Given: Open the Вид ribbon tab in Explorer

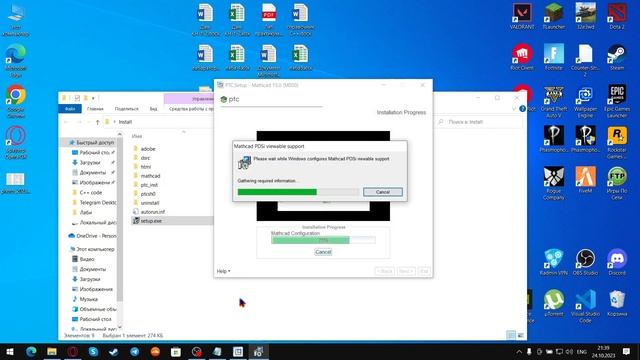Looking at the screenshot, I should tap(153, 109).
